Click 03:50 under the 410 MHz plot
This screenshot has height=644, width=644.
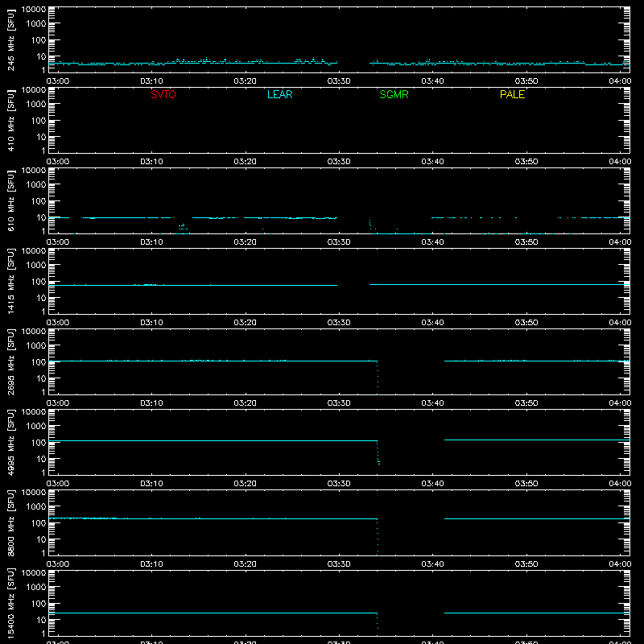click(x=526, y=162)
